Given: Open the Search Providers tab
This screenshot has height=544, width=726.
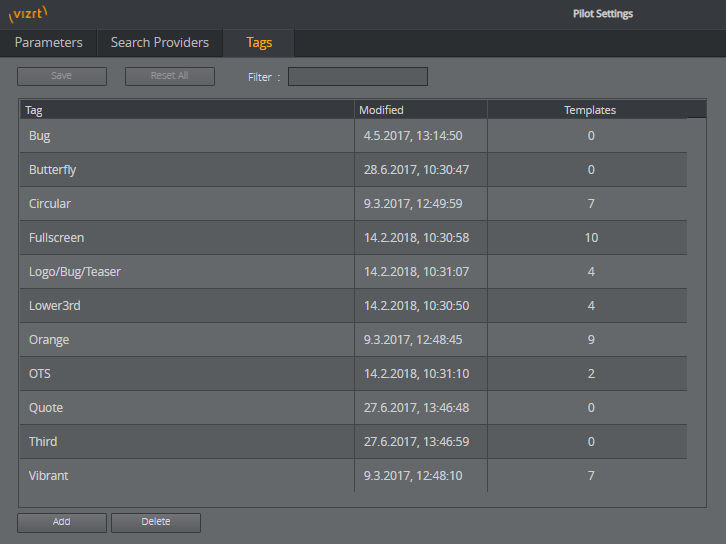Looking at the screenshot, I should point(160,43).
